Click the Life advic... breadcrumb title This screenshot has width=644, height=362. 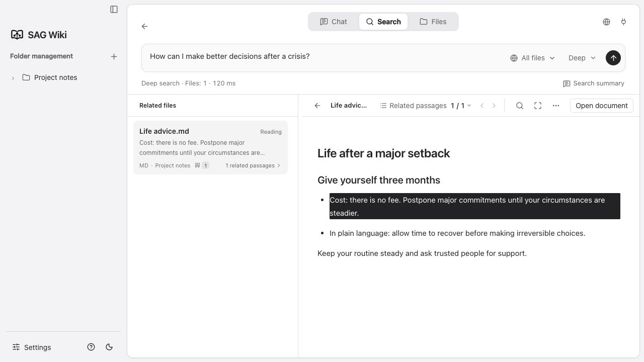[x=349, y=106]
